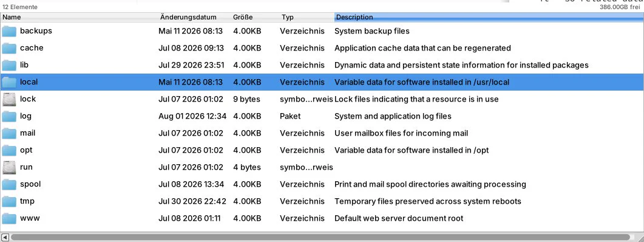The image size is (644, 242).
Task: Click 'Variable data for software installed in /opt'
Action: tap(412, 150)
